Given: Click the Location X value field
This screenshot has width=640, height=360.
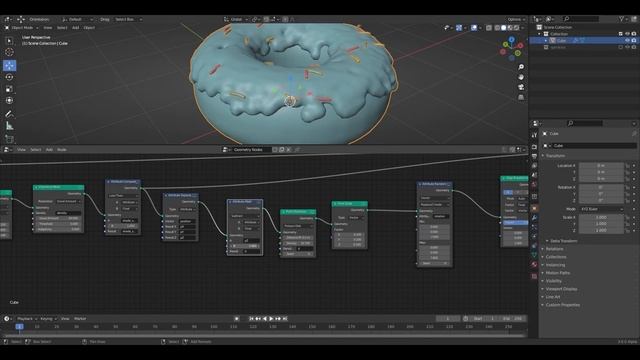Looking at the screenshot, I should point(602,166).
